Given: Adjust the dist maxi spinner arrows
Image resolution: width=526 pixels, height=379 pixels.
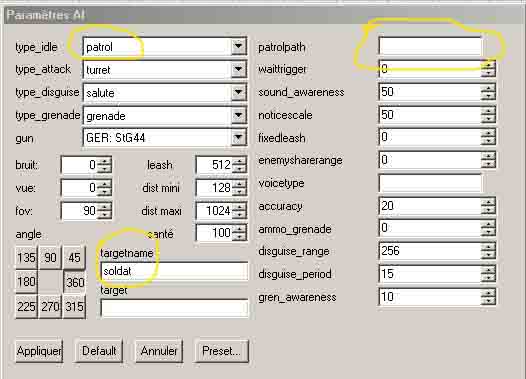Looking at the screenshot, I should tap(239, 211).
